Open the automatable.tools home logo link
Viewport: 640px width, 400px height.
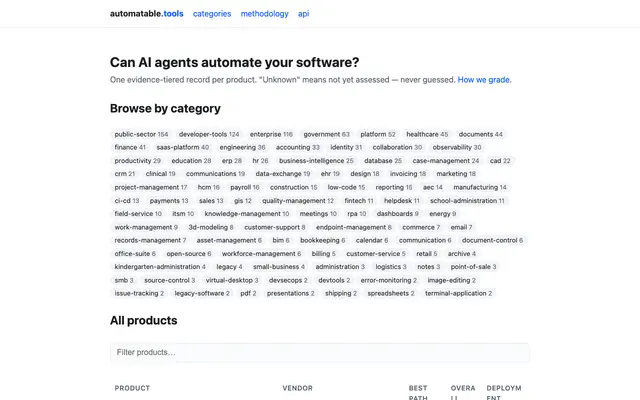point(147,14)
